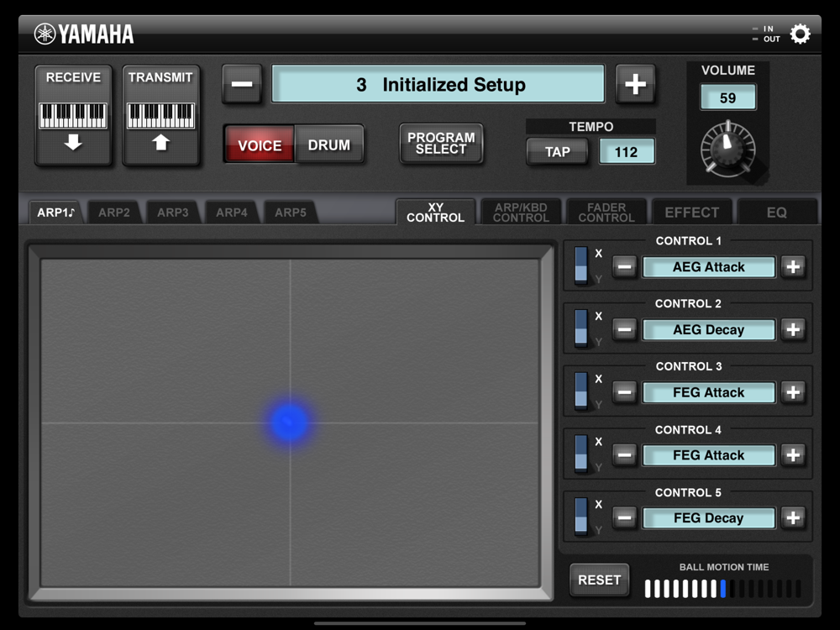Click plus button for Control 2
The width and height of the screenshot is (840, 630).
[794, 329]
